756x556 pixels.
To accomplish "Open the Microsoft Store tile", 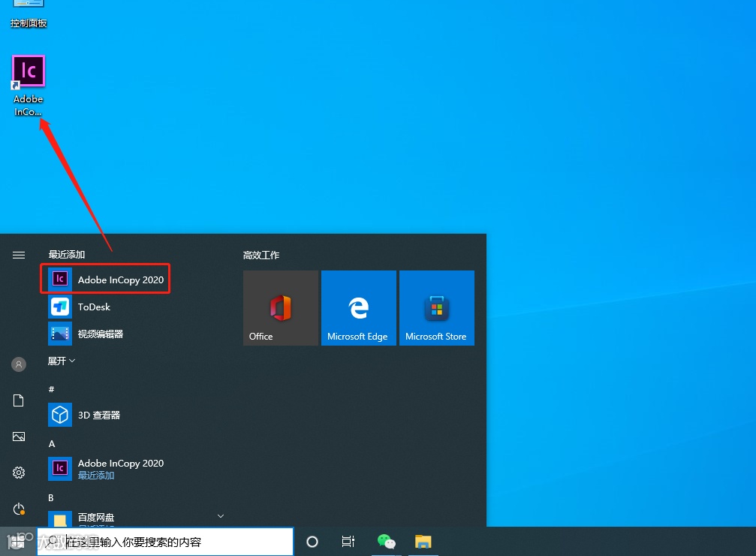I will (437, 308).
